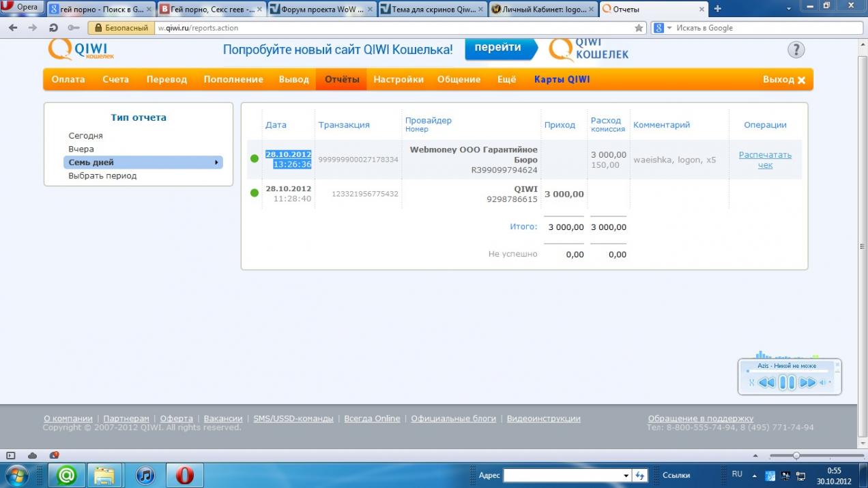The width and height of the screenshot is (868, 488).
Task: Open the Google search engine dropdown
Action: coord(663,28)
